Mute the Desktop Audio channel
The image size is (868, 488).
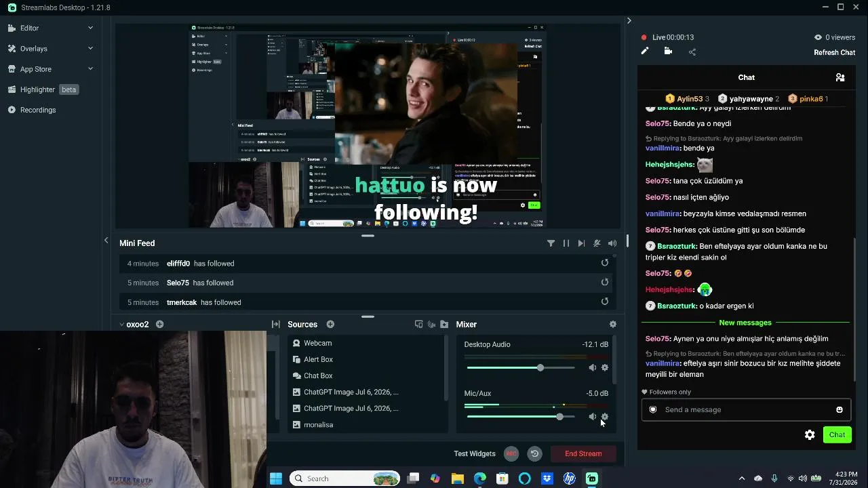(x=592, y=367)
